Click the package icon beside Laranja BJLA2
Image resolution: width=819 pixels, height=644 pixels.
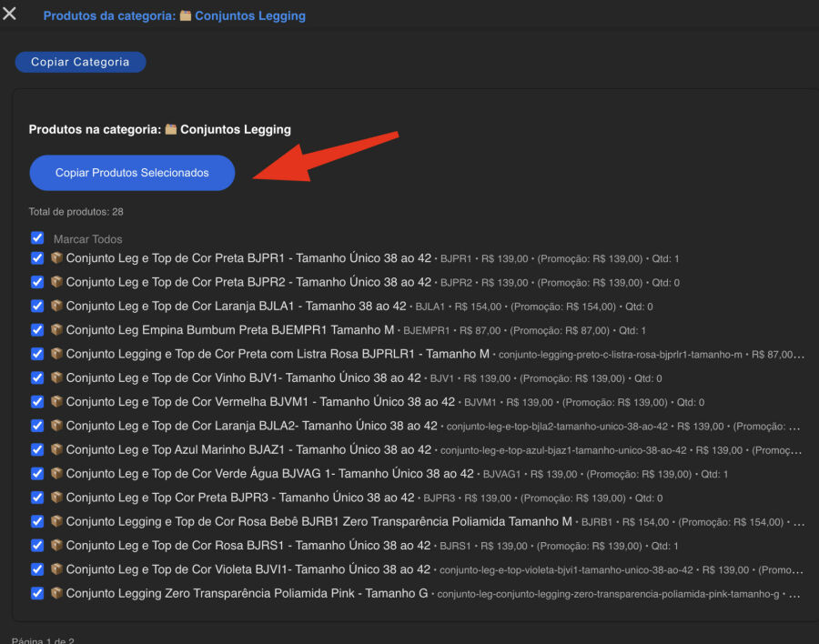(56, 426)
